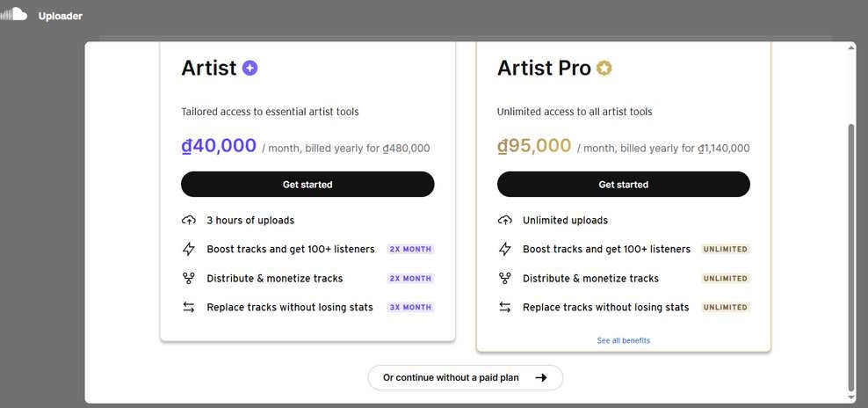Click the scrollbar up arrow
Screen dimensions: 868x408
(x=850, y=47)
